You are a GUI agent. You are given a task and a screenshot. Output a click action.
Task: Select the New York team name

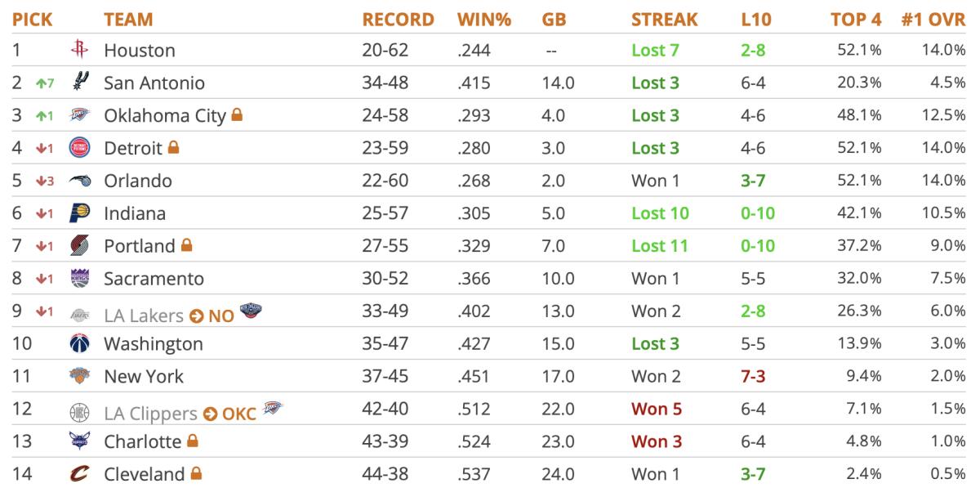tap(144, 377)
